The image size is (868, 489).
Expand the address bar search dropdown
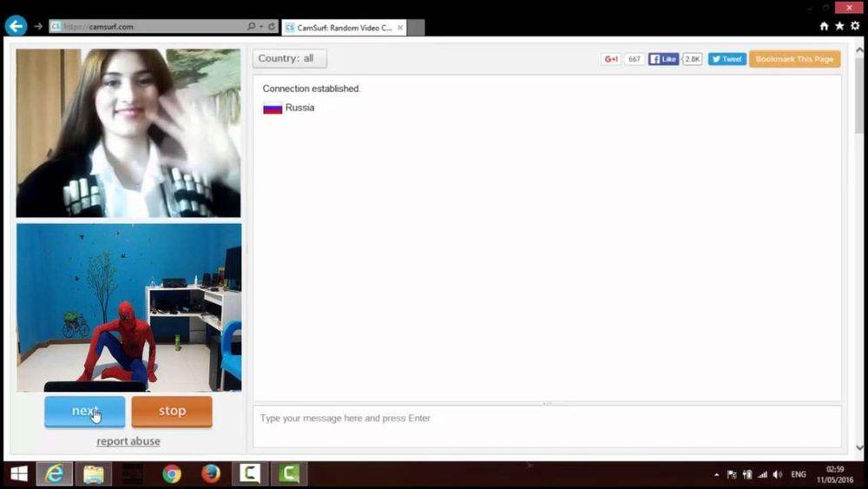[x=258, y=27]
